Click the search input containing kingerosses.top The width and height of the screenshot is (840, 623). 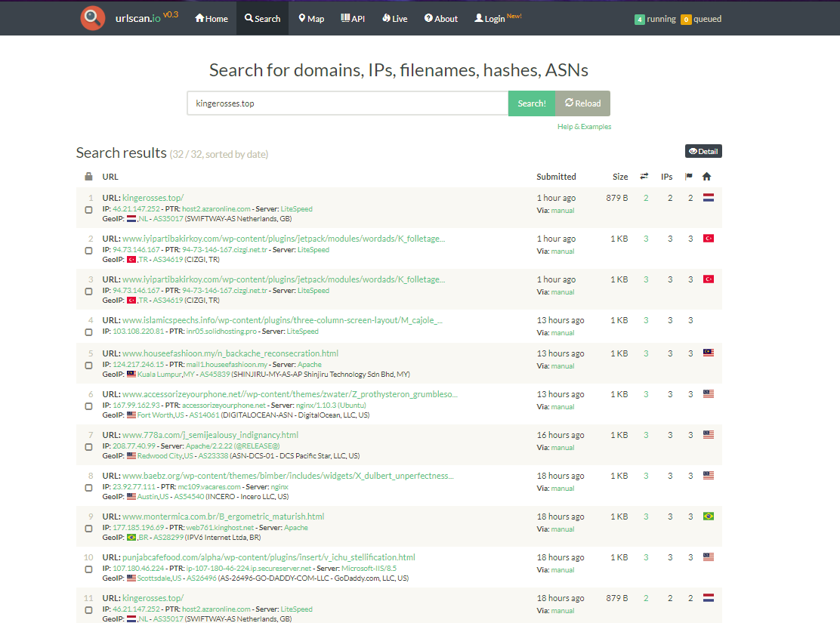click(347, 103)
